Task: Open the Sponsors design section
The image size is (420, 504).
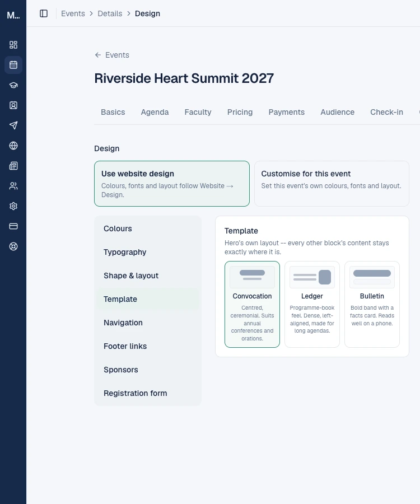Action: point(148,370)
